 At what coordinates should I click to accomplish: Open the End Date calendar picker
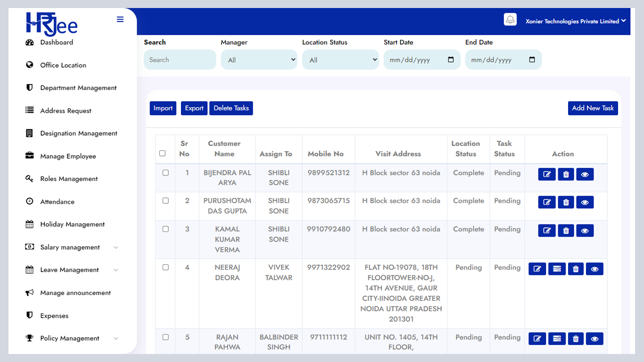(x=532, y=60)
